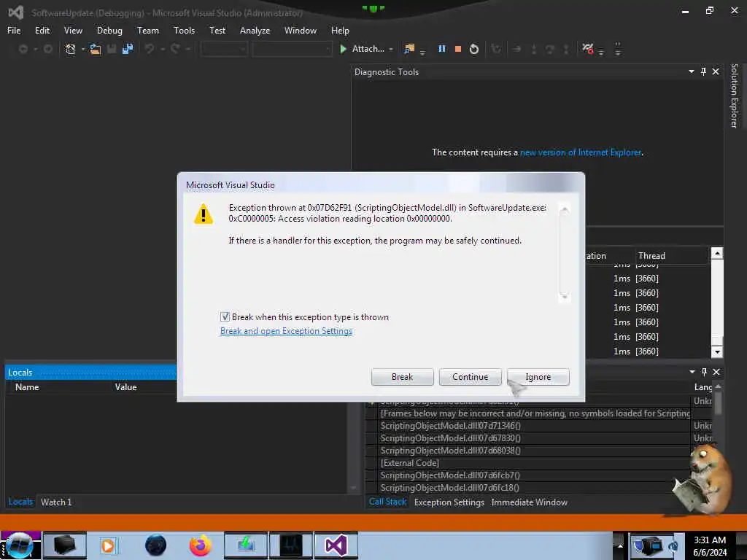The height and width of the screenshot is (560, 747).
Task: Switch to the Exception Settings tab
Action: [449, 502]
